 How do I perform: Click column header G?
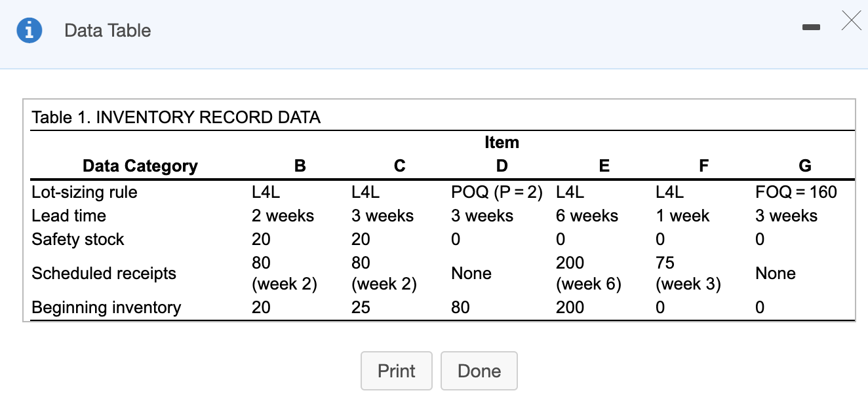click(x=804, y=166)
